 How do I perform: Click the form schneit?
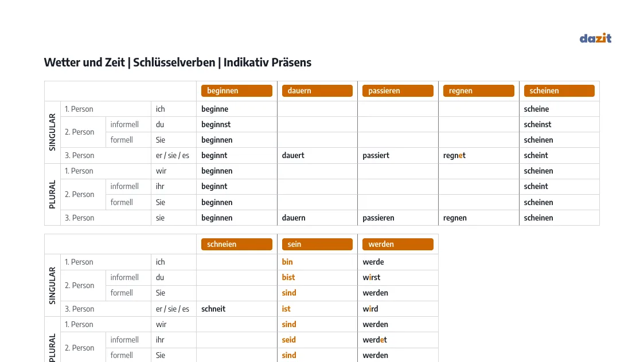pyautogui.click(x=213, y=309)
